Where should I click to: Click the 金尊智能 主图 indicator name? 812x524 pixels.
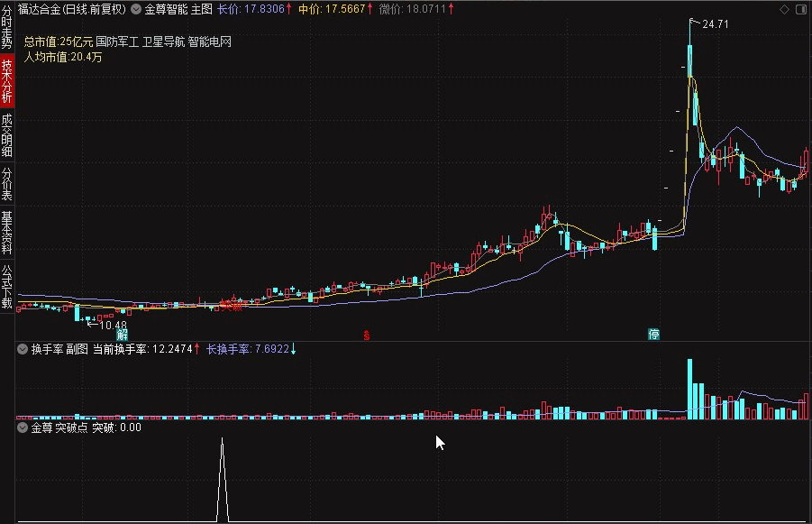[178, 9]
